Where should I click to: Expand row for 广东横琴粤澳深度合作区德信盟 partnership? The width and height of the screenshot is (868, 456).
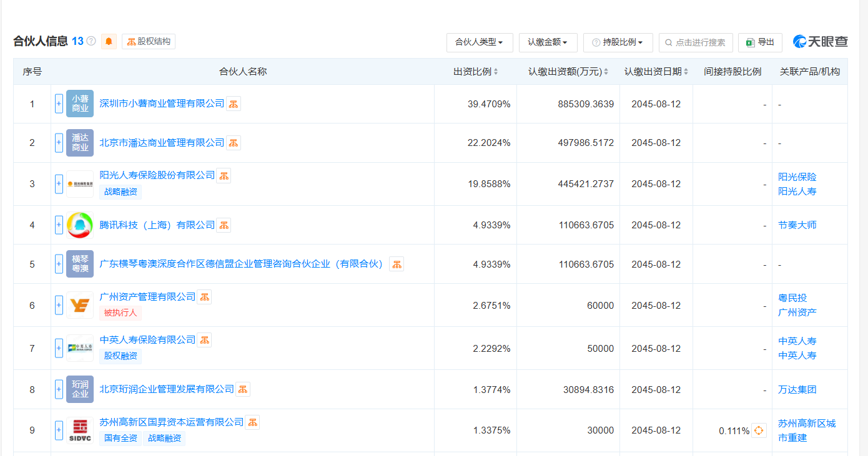[59, 264]
